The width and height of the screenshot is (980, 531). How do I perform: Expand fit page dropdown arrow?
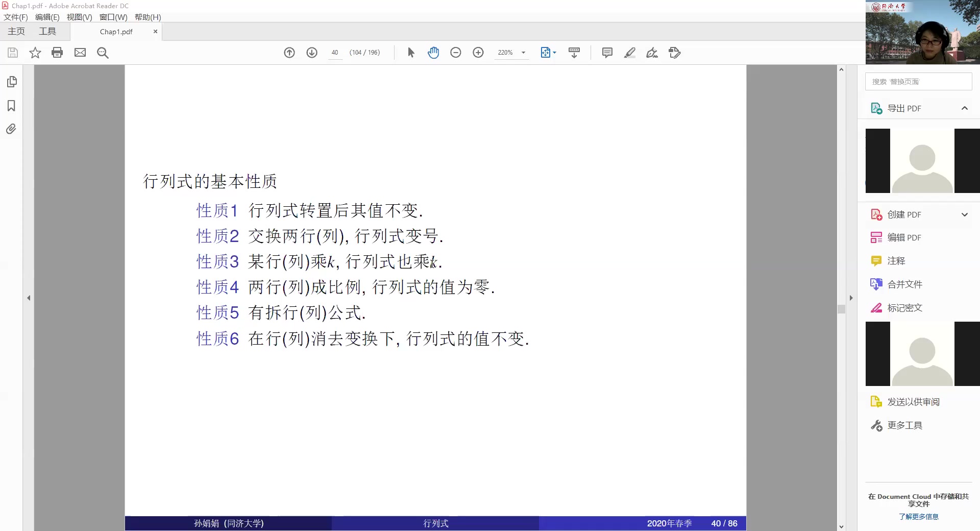(x=555, y=53)
